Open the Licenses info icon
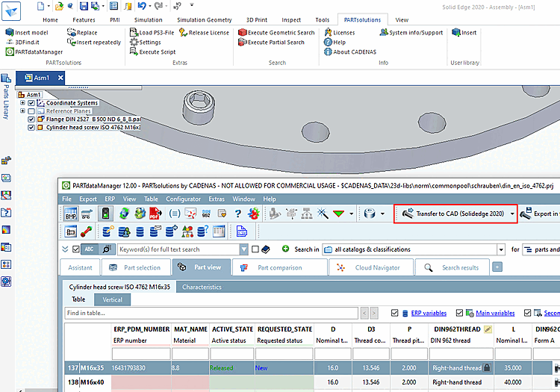 pyautogui.click(x=328, y=33)
